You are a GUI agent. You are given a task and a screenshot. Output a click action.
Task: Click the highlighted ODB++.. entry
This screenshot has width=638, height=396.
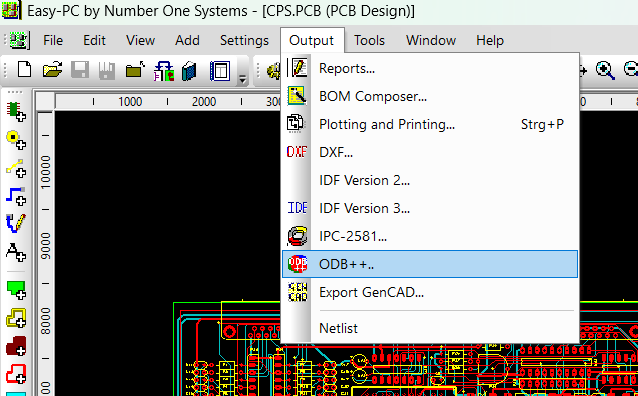click(430, 264)
